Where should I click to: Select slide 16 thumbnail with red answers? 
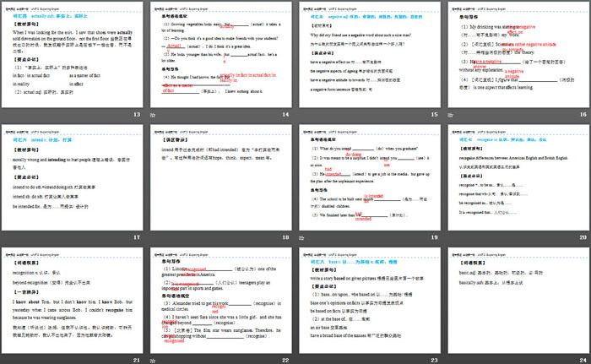(518, 55)
